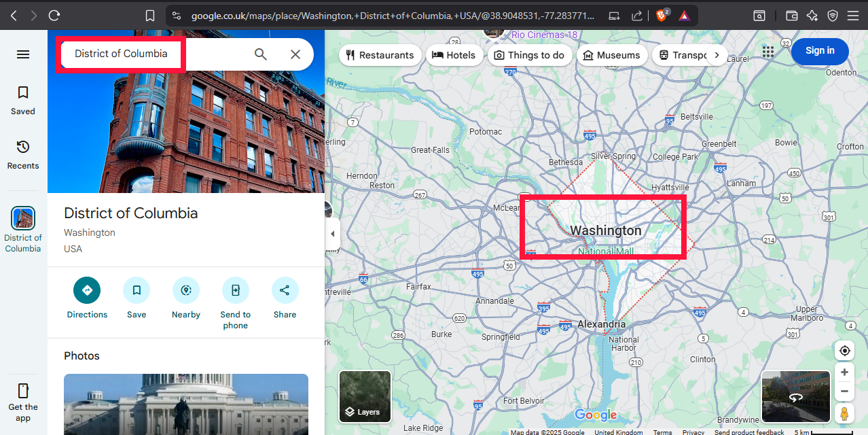
Task: Click the Potomac label on the map
Action: tap(486, 131)
